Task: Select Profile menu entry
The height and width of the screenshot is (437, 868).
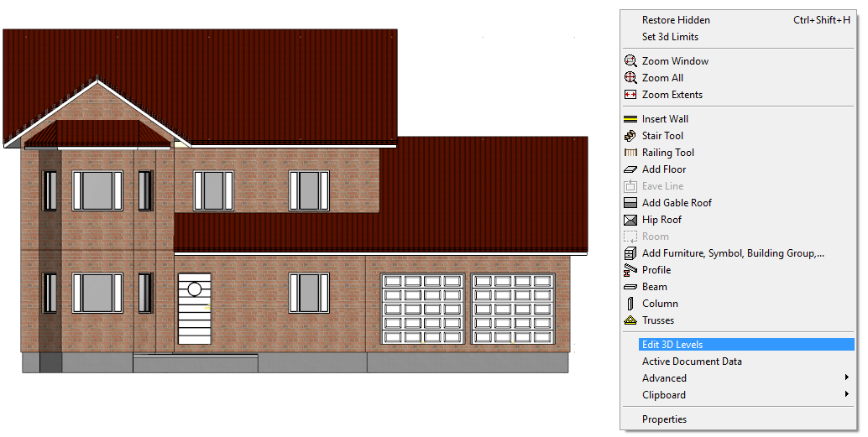Action: [x=656, y=270]
